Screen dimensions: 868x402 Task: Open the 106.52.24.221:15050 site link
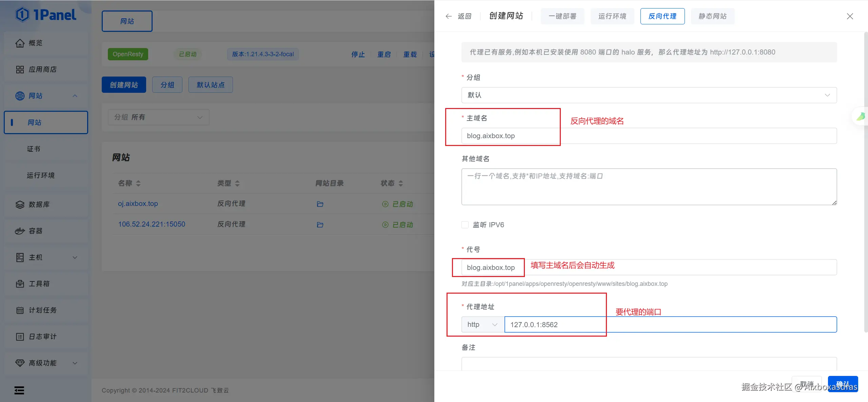[x=152, y=224]
